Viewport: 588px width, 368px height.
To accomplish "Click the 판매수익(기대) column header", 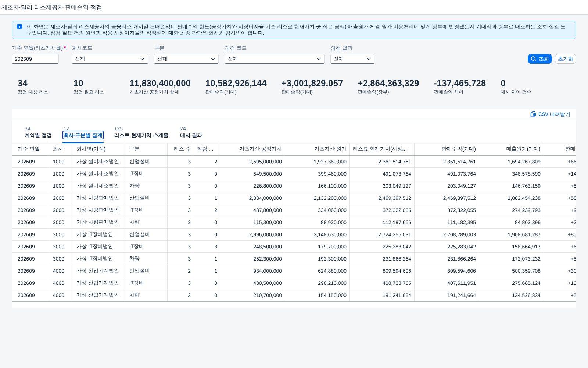I will coord(447,149).
